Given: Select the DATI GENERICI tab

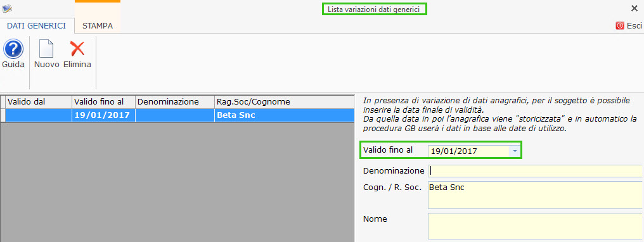Looking at the screenshot, I should click(37, 26).
